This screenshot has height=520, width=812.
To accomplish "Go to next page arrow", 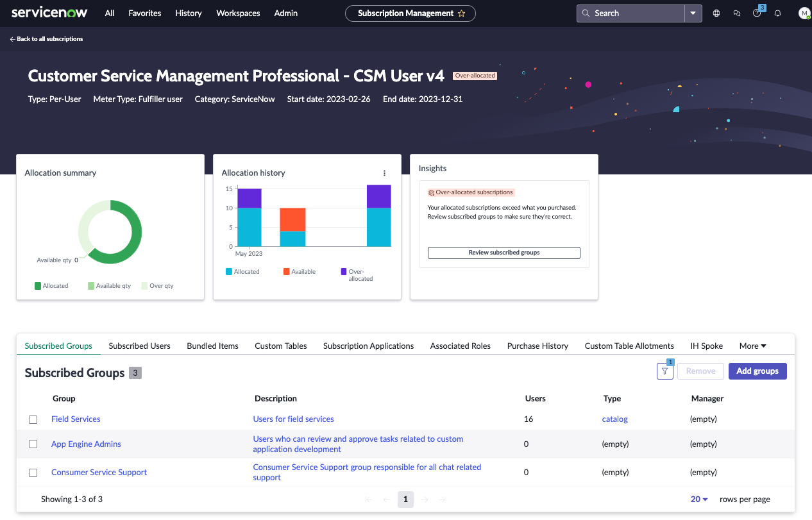I will pyautogui.click(x=425, y=499).
